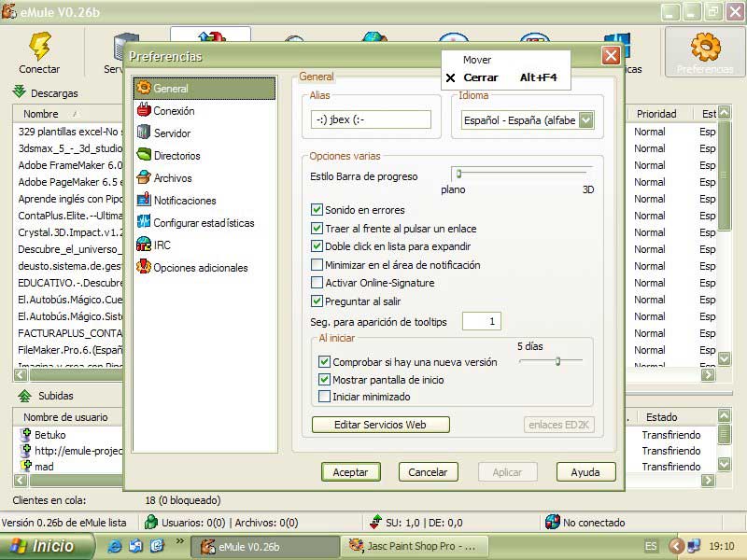This screenshot has width=747, height=560.
Task: Click the Editar Servicios Web button
Action: click(380, 425)
